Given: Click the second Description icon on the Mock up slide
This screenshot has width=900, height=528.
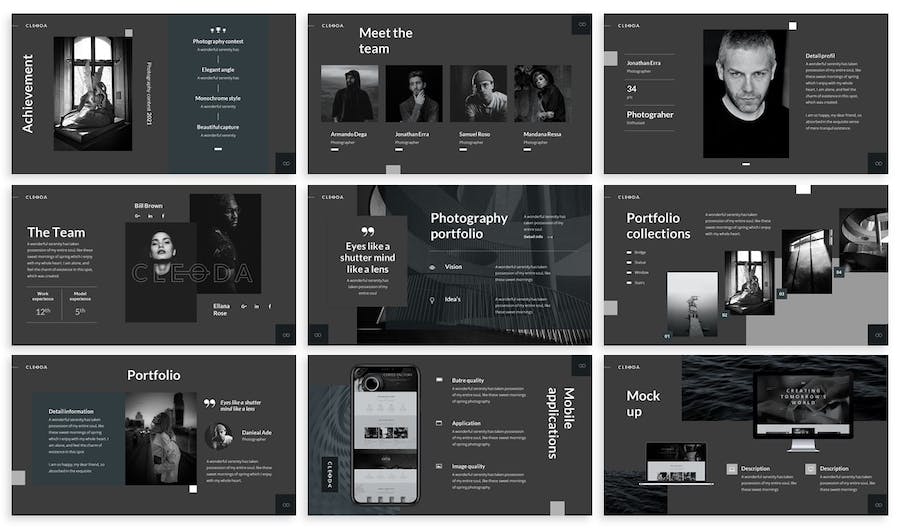Looking at the screenshot, I should click(810, 469).
